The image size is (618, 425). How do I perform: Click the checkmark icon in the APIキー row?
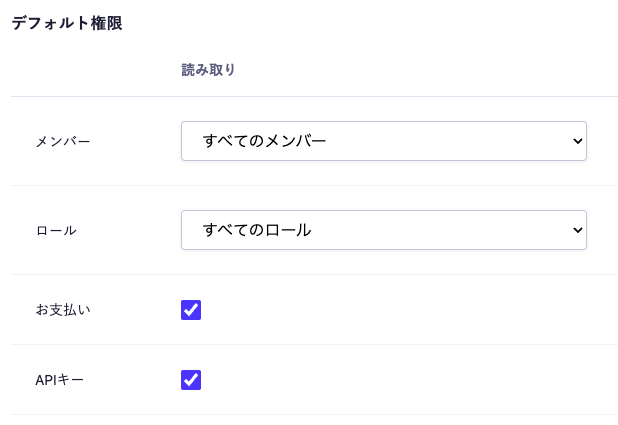pos(191,380)
